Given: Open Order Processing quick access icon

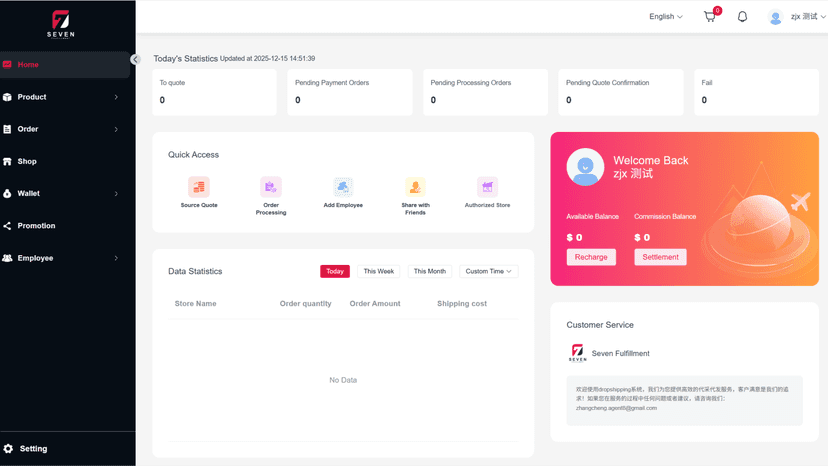Looking at the screenshot, I should (x=271, y=187).
